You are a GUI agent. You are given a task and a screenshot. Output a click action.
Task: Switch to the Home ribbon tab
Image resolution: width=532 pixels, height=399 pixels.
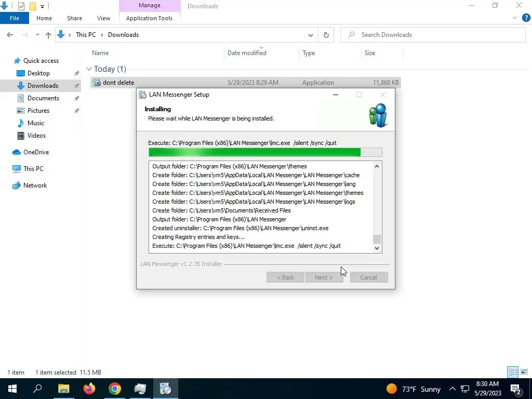click(x=44, y=18)
